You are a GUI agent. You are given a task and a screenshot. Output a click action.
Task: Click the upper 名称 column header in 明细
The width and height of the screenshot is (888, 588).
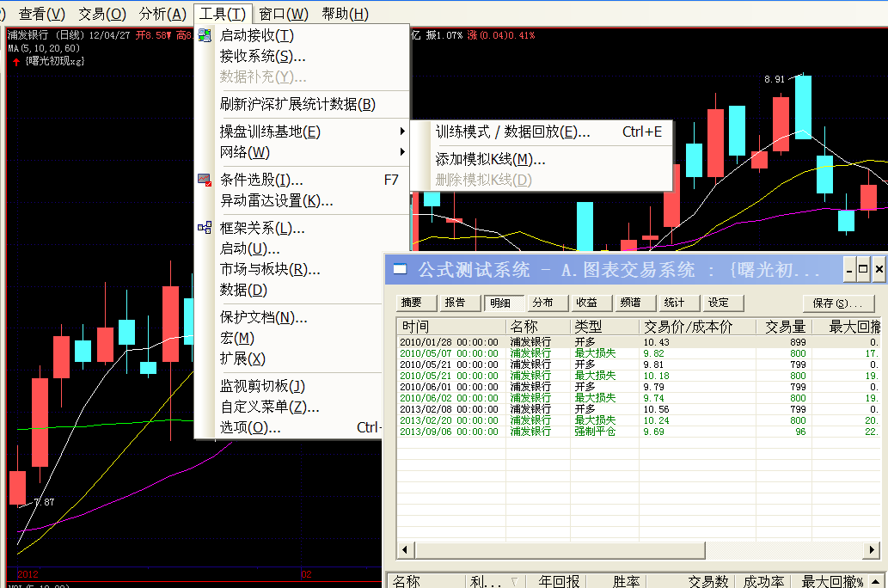(538, 327)
